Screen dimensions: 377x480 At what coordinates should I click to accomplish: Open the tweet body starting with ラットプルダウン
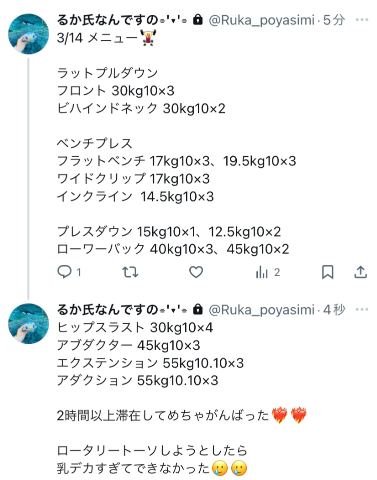pos(177,161)
